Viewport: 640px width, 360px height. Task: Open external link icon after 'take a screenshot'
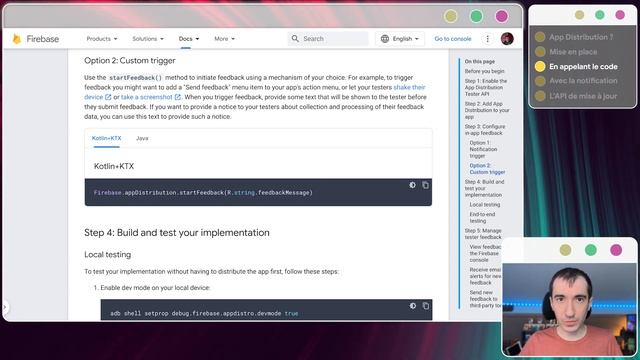(x=178, y=97)
